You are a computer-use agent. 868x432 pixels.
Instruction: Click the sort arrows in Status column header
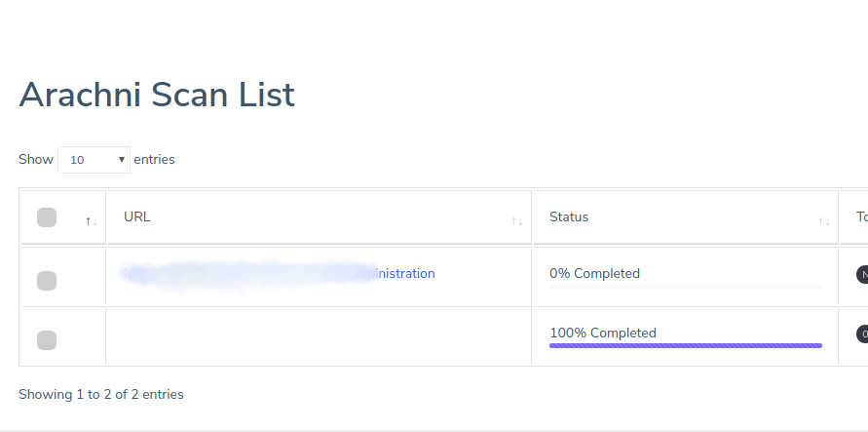pyautogui.click(x=824, y=221)
